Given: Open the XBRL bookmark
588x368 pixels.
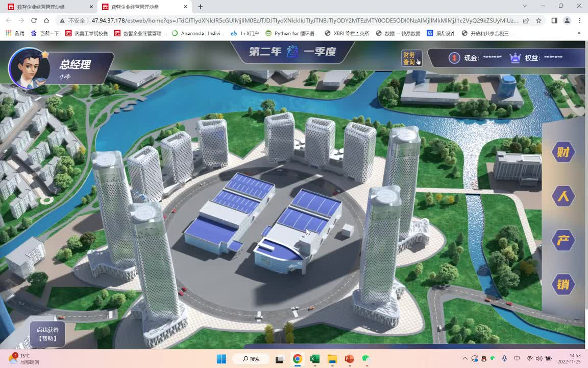Looking at the screenshot, I should [x=347, y=33].
